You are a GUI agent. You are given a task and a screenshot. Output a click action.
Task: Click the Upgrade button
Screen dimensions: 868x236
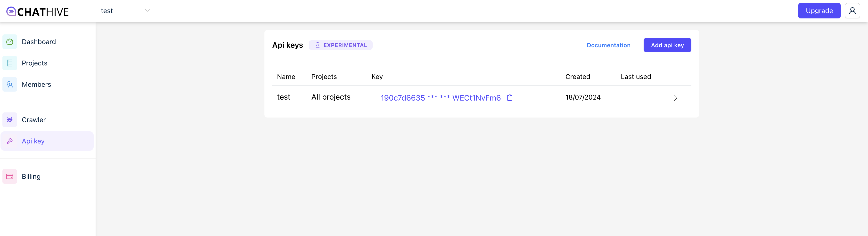pos(819,11)
